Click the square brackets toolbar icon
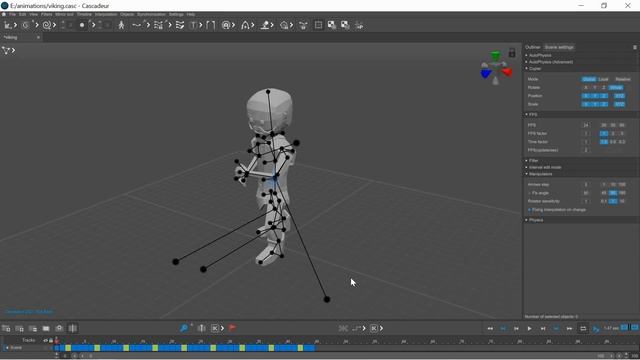 tap(210, 25)
